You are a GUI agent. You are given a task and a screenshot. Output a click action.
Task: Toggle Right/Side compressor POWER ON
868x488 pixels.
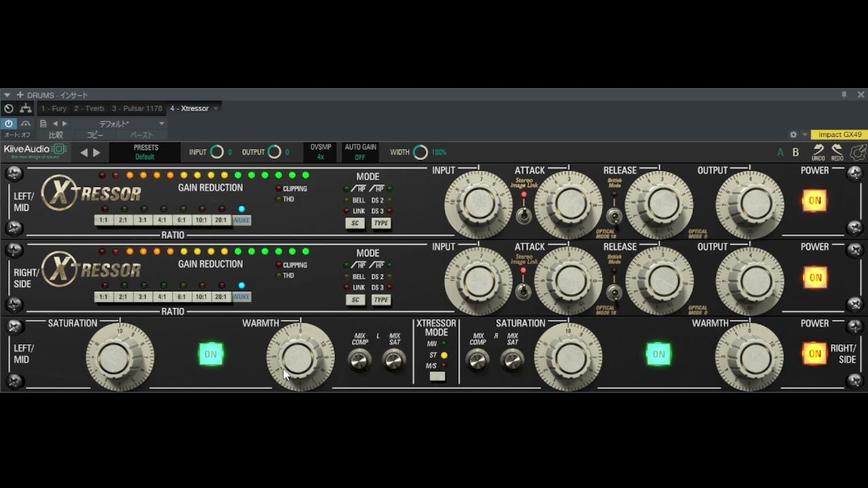click(x=814, y=277)
